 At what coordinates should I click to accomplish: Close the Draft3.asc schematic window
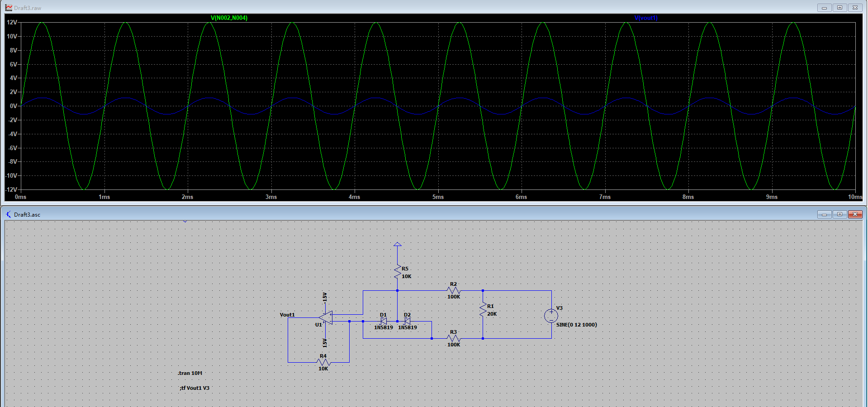855,214
